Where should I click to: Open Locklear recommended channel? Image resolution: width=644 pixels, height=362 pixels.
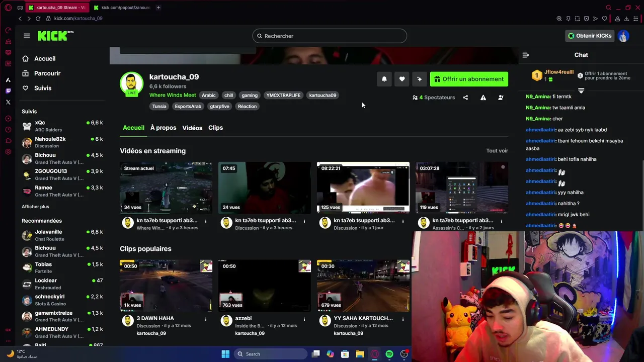click(62, 284)
